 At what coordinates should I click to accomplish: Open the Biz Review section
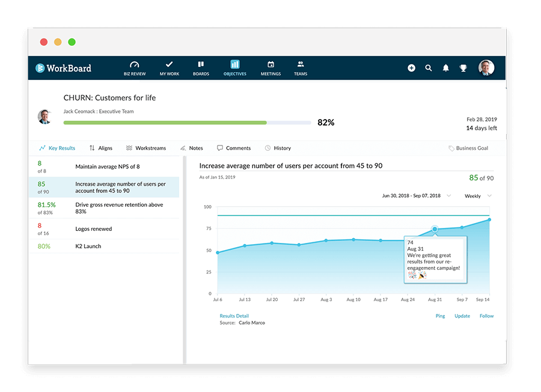[134, 67]
